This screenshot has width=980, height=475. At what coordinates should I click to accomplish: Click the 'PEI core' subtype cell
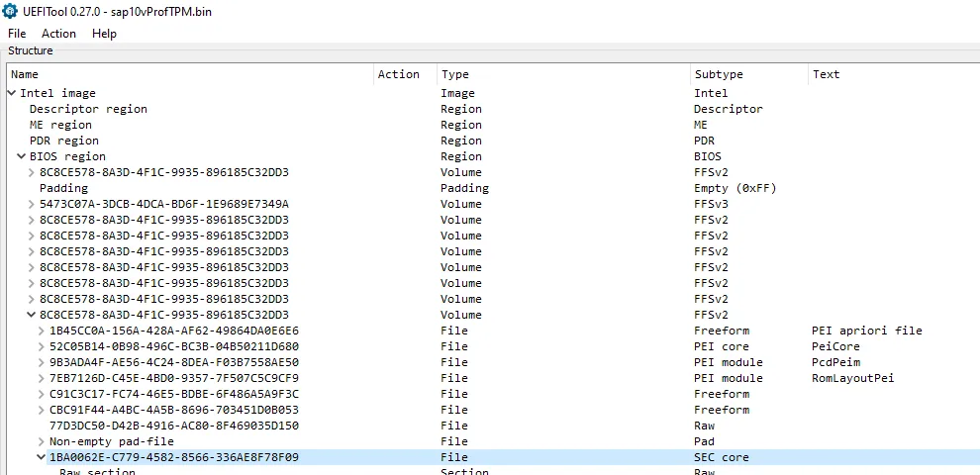[722, 346]
